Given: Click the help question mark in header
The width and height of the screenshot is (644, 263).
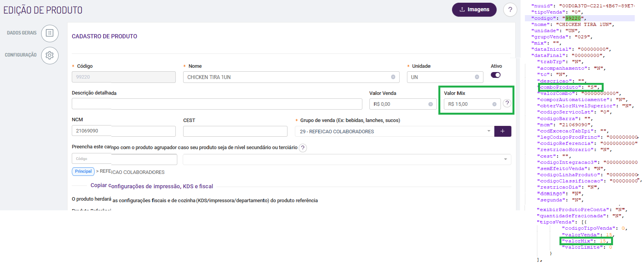Looking at the screenshot, I should pyautogui.click(x=510, y=10).
